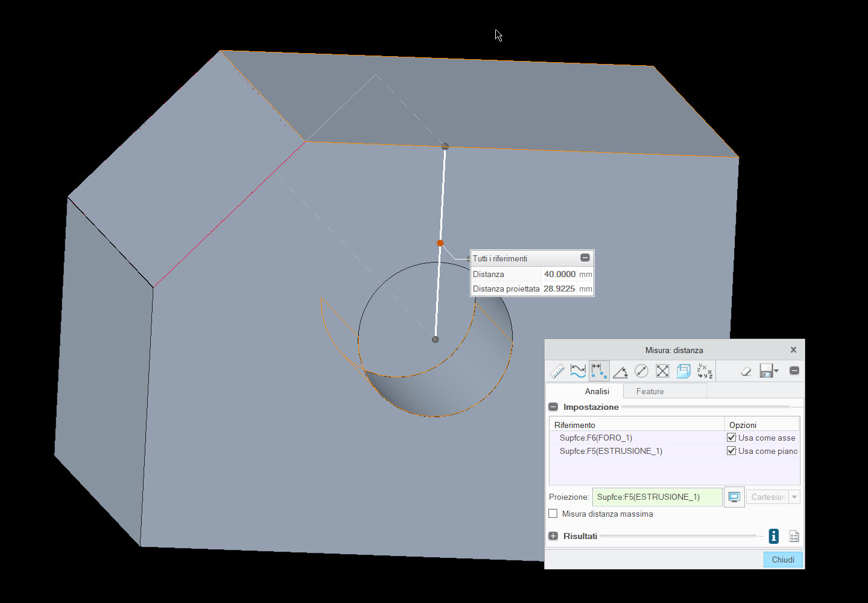Select the Supfce:F5(ESTRUSIONE_1) reference row
Image resolution: width=868 pixels, height=603 pixels.
637,451
